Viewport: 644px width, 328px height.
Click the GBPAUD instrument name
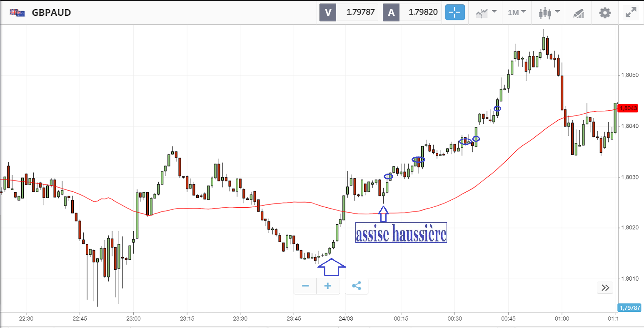tap(52, 12)
